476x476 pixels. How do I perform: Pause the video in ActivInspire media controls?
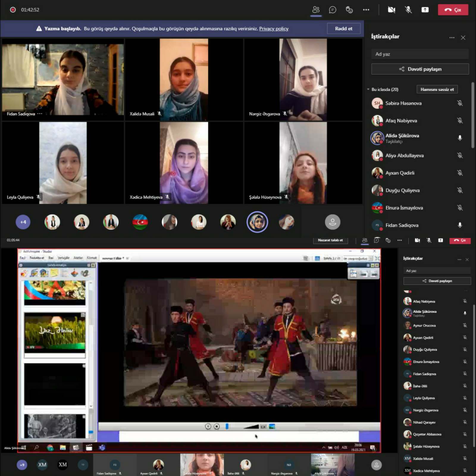208,427
